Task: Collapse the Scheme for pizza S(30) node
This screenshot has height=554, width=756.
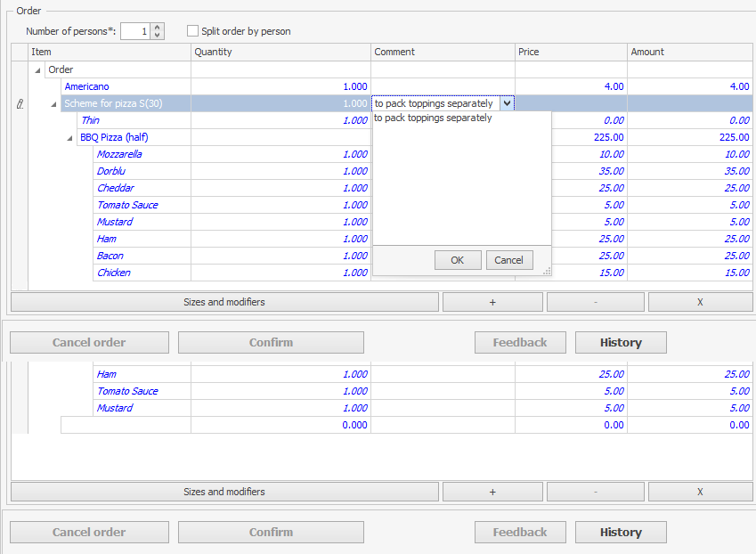Action: pos(53,104)
